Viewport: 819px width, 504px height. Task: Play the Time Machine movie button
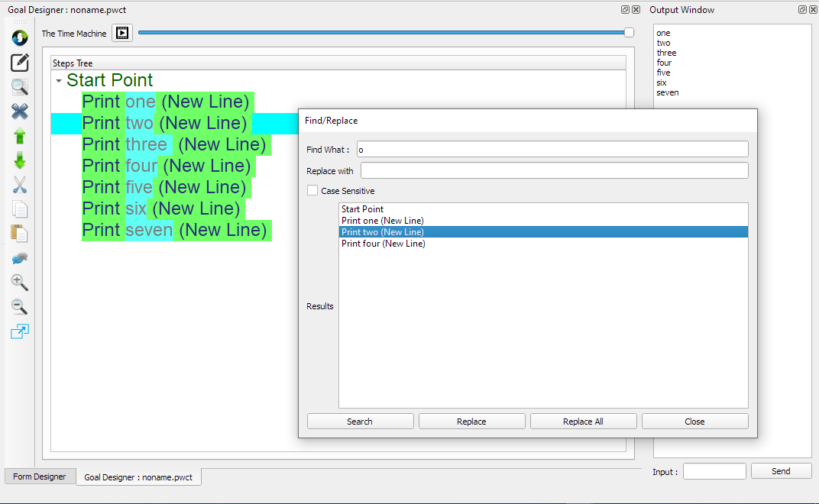122,33
